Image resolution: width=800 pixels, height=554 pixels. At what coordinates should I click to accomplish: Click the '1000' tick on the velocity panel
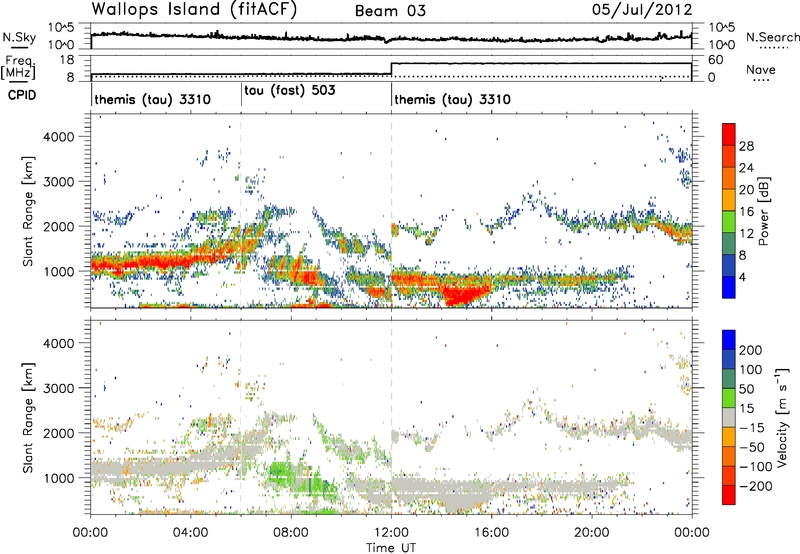click(59, 478)
